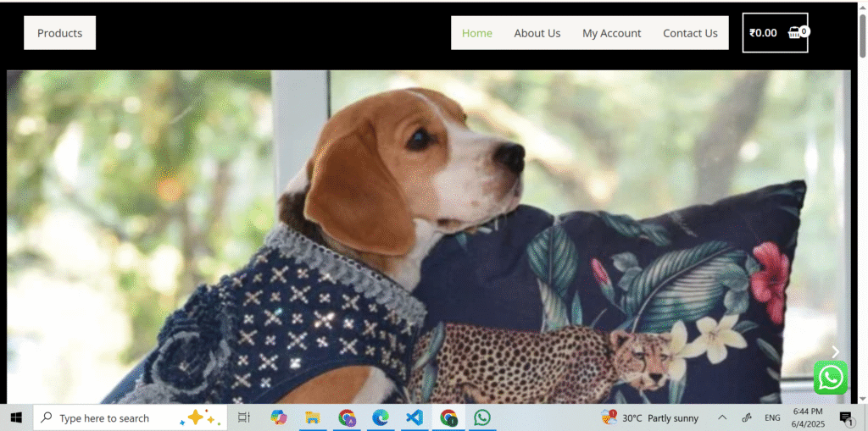The image size is (868, 431).
Task: Navigate to My Account
Action: (611, 33)
